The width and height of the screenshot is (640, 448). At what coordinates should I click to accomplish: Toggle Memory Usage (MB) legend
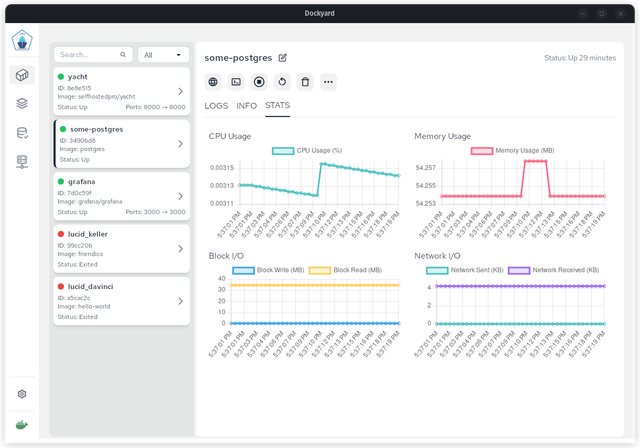tap(513, 151)
